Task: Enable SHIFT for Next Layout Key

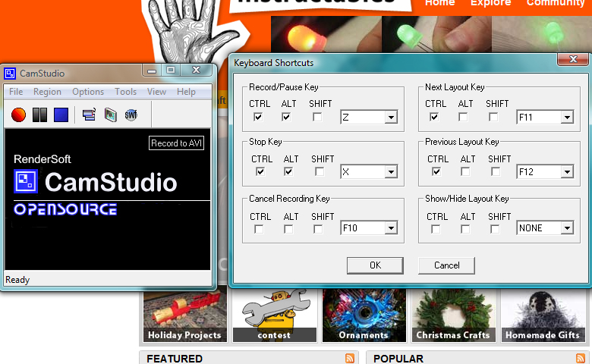Action: tap(493, 117)
